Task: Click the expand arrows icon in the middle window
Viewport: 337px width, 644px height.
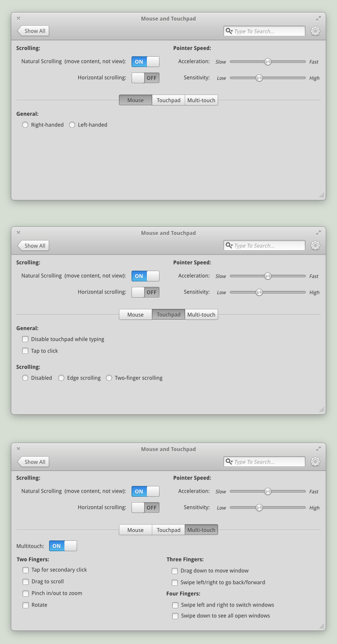Action: click(319, 233)
